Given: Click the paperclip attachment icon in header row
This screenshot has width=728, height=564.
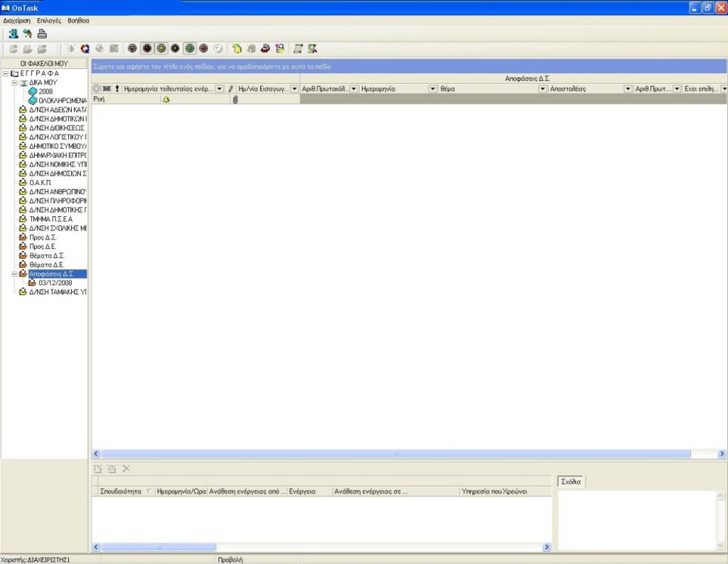Looking at the screenshot, I should tap(235, 100).
